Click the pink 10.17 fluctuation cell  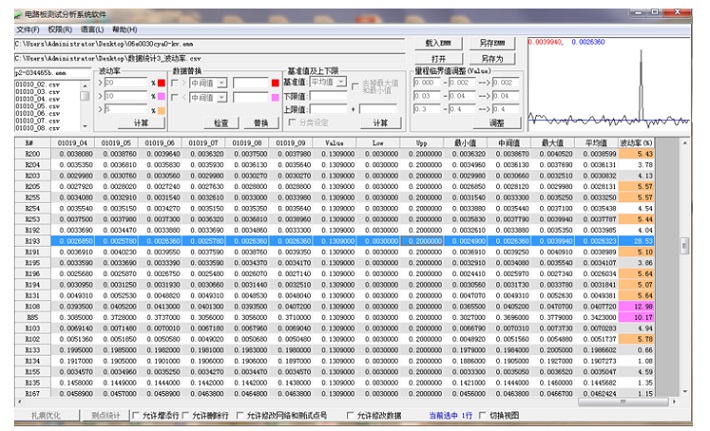636,317
